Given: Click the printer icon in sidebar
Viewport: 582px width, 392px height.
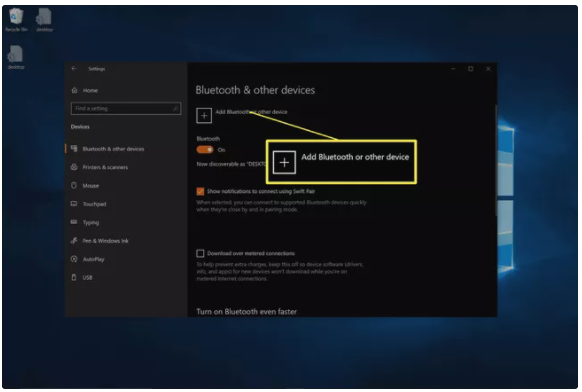Looking at the screenshot, I should pyautogui.click(x=74, y=167).
